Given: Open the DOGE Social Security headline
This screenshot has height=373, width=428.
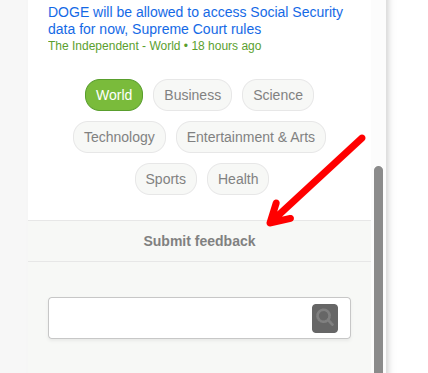Looking at the screenshot, I should (x=195, y=21).
